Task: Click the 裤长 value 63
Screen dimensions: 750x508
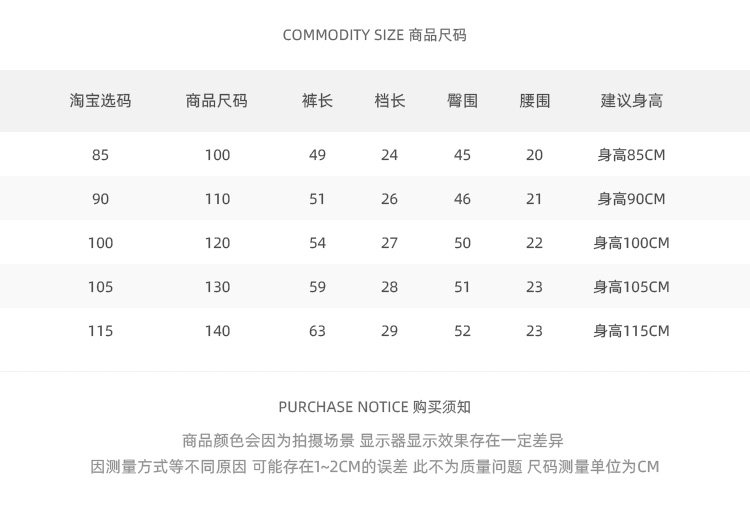Action: 317,331
